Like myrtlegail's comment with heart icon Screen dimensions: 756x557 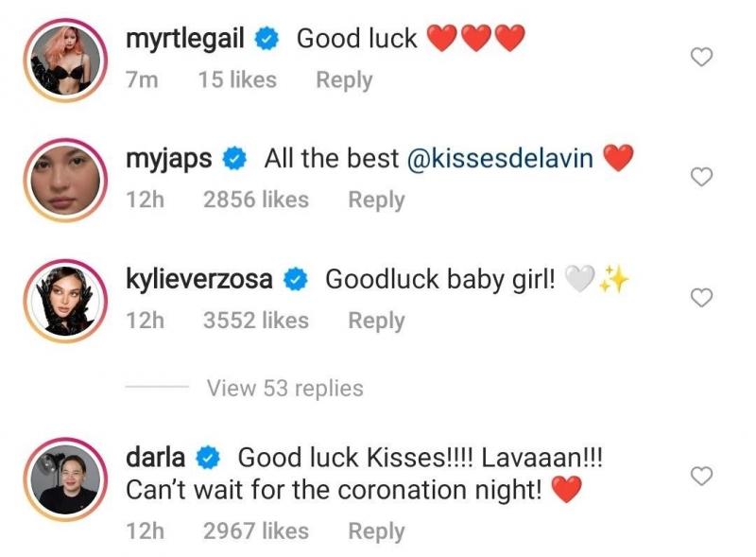701,57
